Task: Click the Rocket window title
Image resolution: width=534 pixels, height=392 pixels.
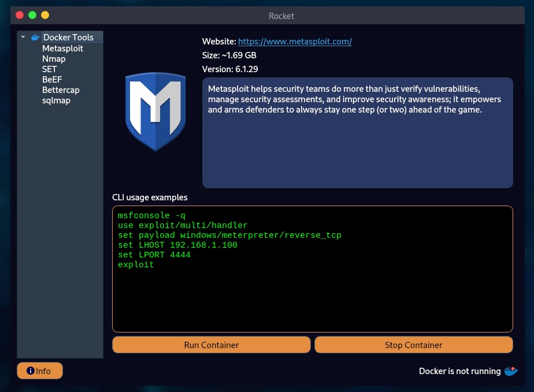Action: point(281,16)
